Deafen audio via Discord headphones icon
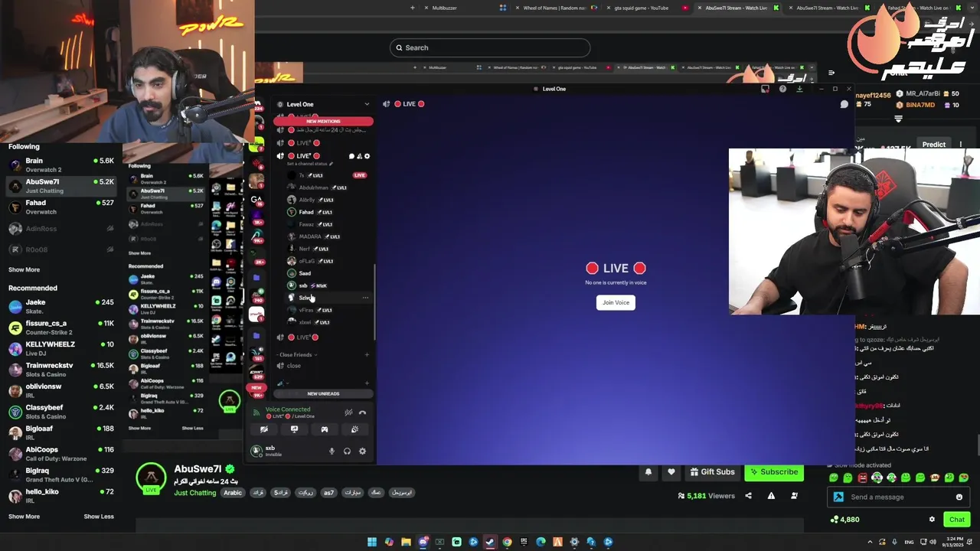 pos(347,451)
